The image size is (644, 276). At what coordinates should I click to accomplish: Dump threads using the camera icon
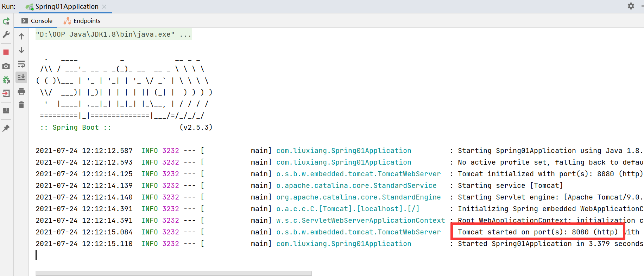[x=6, y=66]
